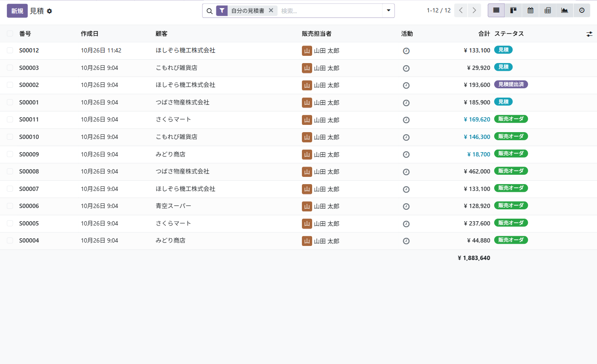Viewport: 597px width, 364px height.
Task: Select checkbox for order S00004
Action: pos(10,240)
